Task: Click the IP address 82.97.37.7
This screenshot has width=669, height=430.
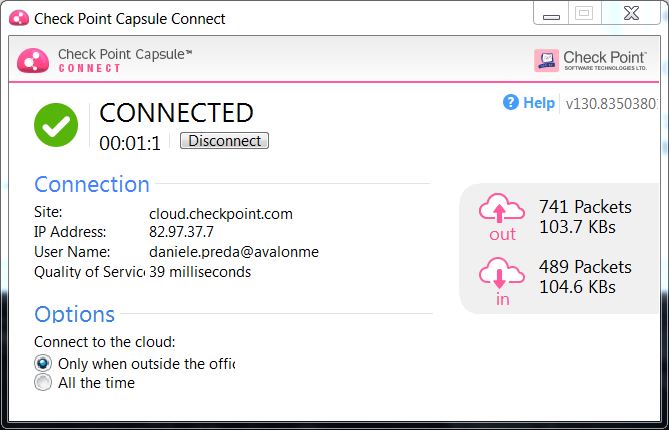Action: pos(181,232)
